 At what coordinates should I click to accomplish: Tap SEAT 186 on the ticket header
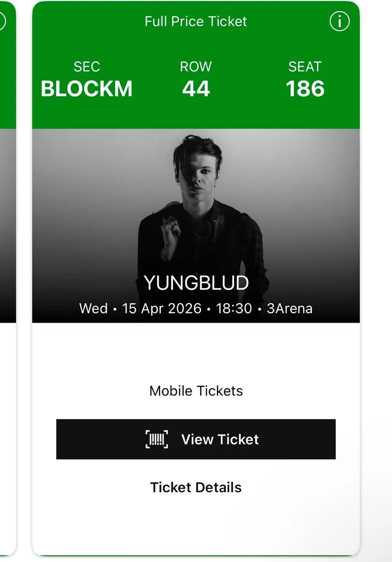(305, 88)
